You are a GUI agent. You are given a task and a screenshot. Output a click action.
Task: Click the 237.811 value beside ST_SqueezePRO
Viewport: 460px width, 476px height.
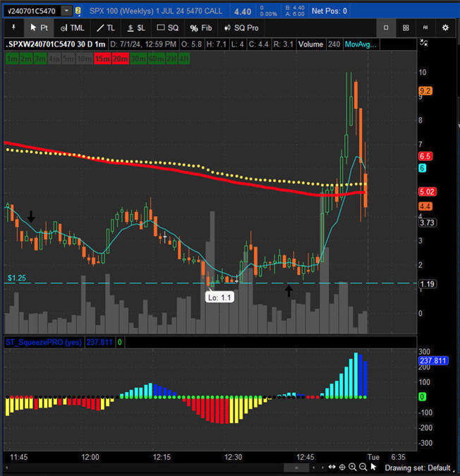coord(99,343)
